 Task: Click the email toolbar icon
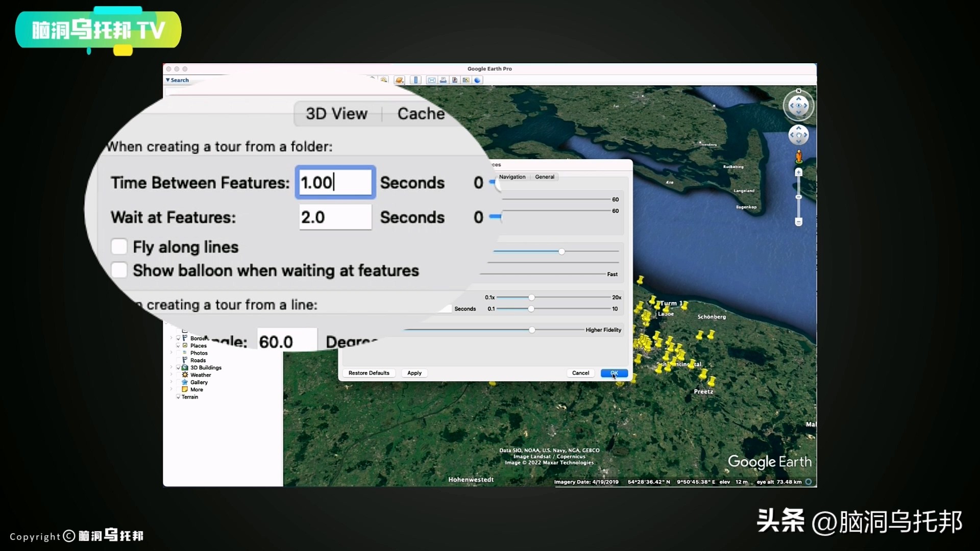(432, 80)
